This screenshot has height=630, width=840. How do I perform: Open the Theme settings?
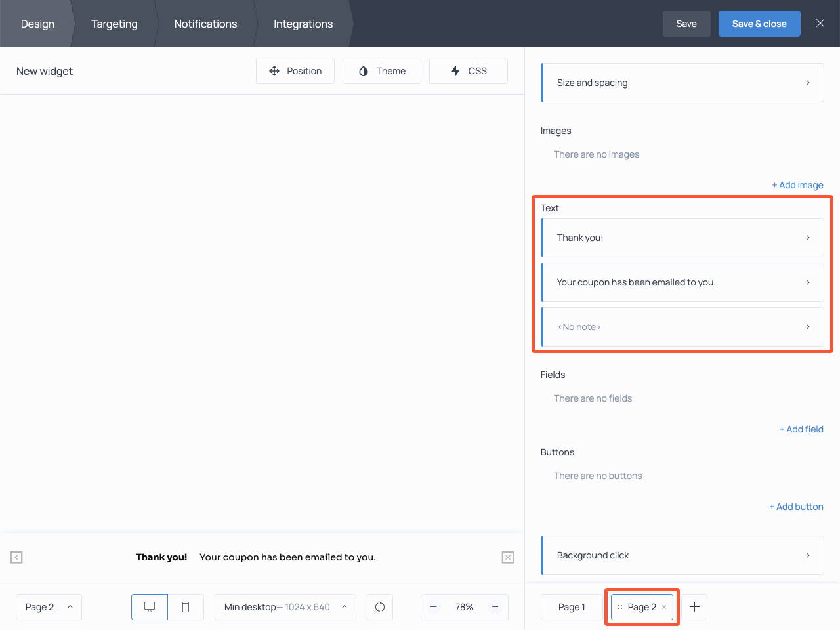click(x=382, y=70)
